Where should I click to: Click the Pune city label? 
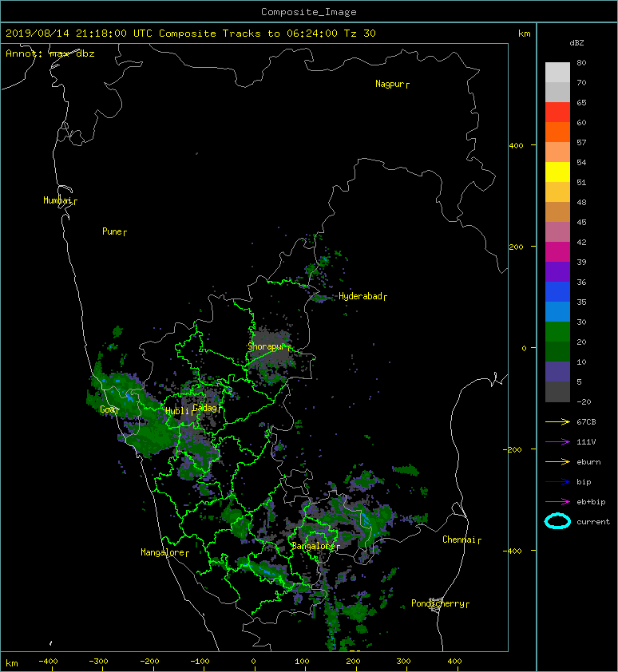point(112,231)
